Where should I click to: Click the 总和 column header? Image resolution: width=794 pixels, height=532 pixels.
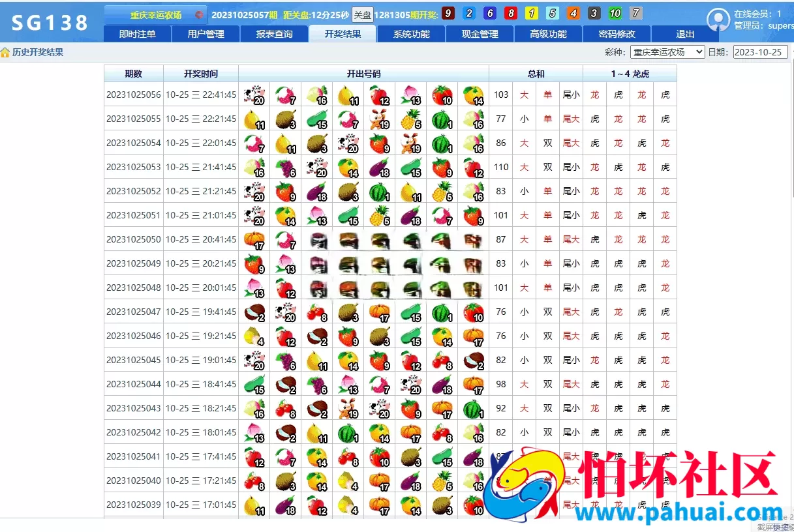[536, 74]
